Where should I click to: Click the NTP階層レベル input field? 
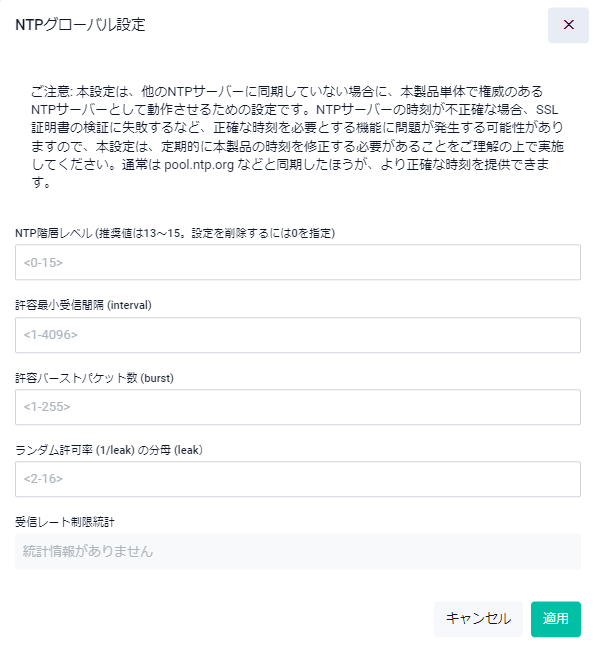(x=298, y=262)
